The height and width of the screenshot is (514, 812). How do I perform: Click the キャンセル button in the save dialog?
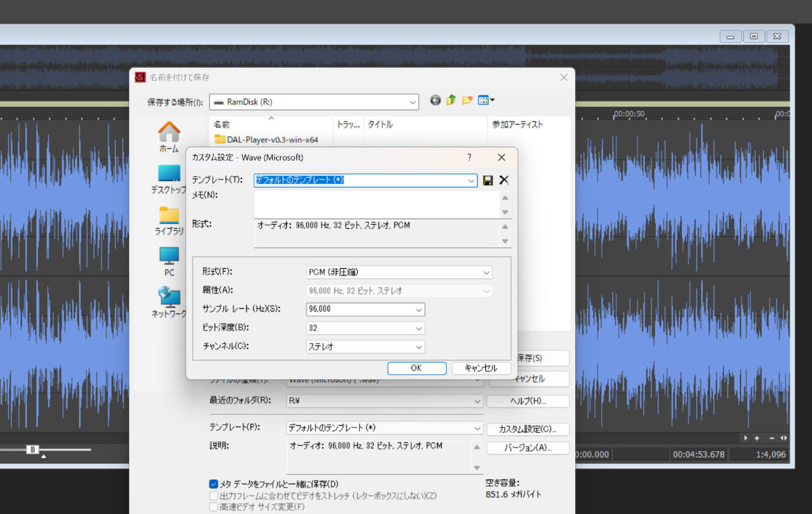point(528,379)
